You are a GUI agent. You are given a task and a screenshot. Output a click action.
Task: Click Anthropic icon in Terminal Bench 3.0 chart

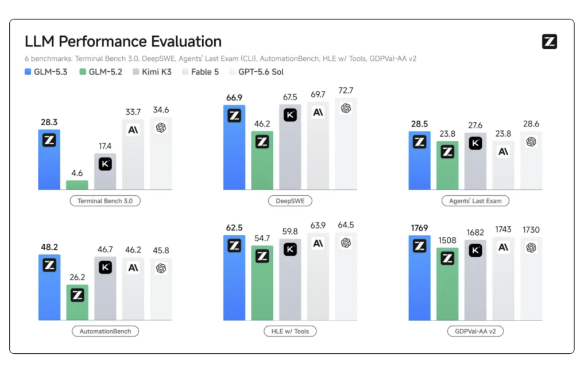[133, 130]
